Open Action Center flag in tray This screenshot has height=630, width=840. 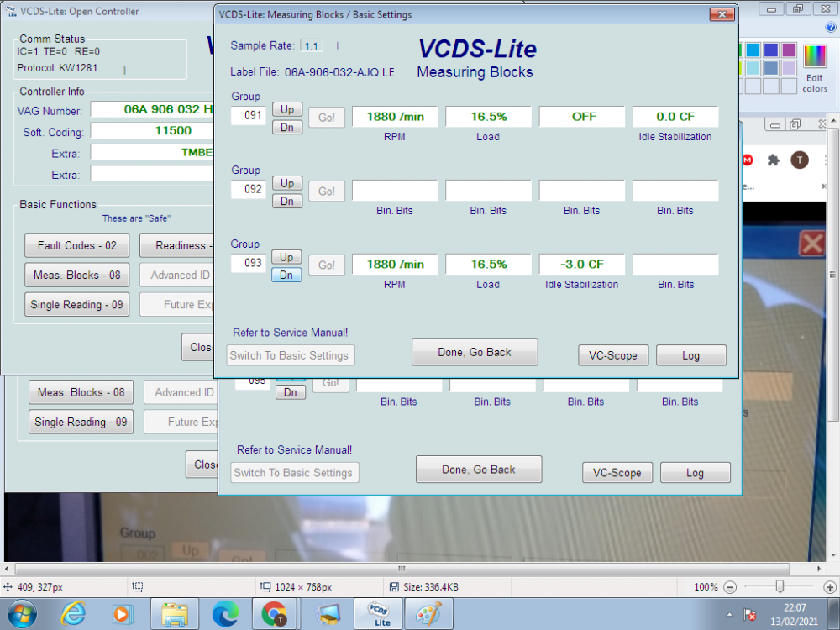tap(750, 615)
